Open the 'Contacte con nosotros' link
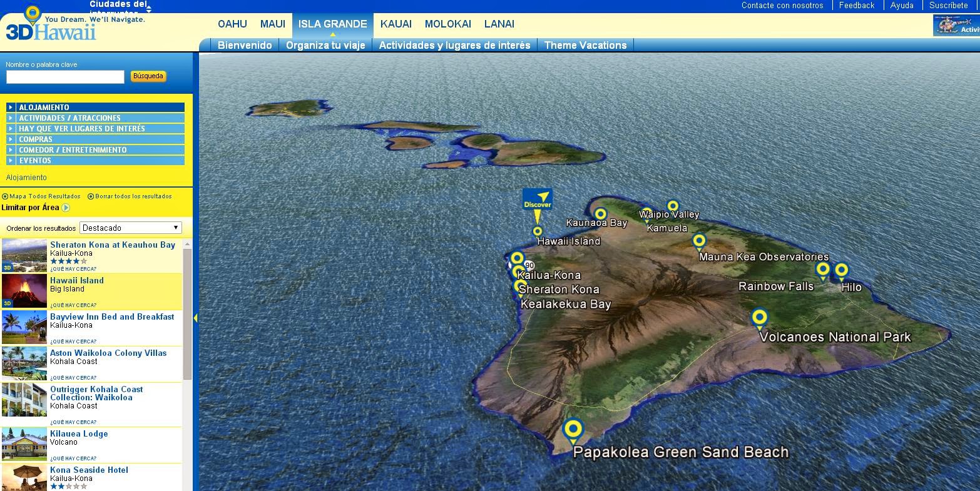 click(x=782, y=5)
